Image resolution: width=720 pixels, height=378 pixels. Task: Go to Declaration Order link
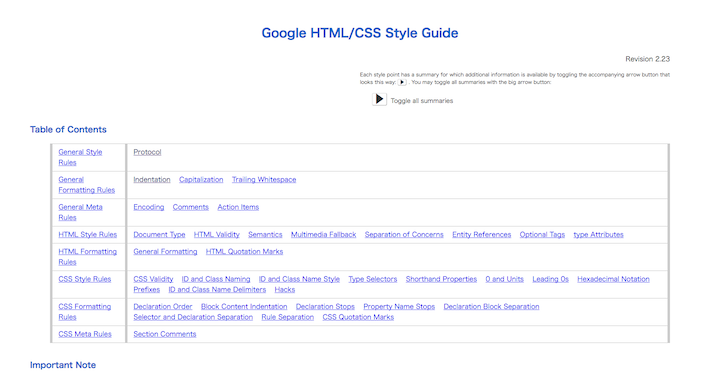click(163, 307)
